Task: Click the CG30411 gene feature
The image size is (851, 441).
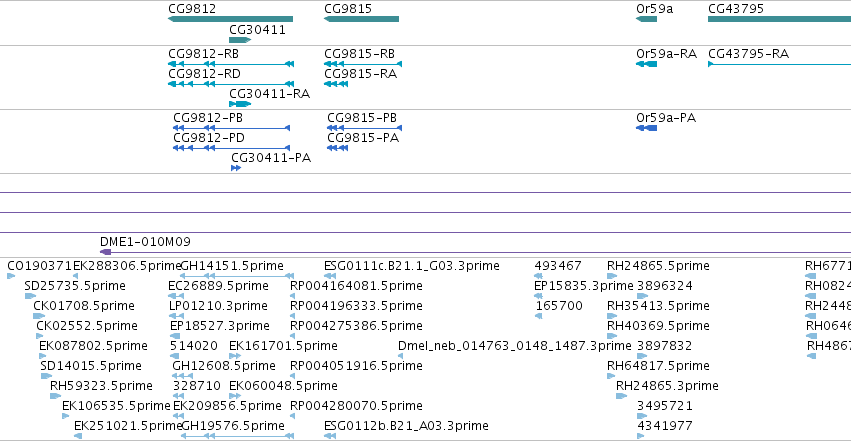Action: coord(240,40)
